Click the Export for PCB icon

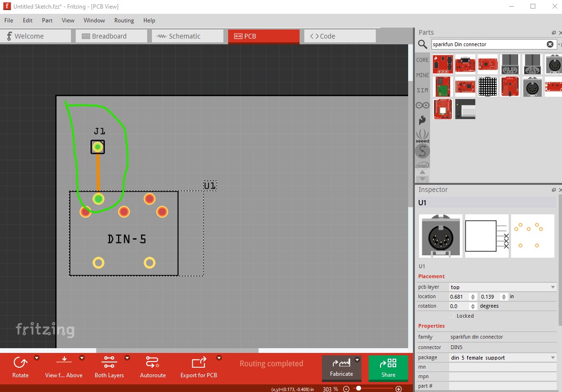pyautogui.click(x=199, y=363)
